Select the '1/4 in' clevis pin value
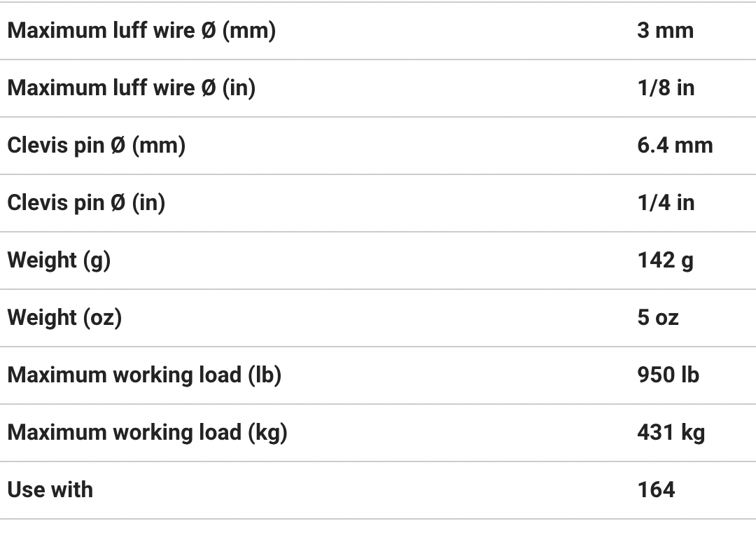This screenshot has height=535, width=756. pos(666,203)
